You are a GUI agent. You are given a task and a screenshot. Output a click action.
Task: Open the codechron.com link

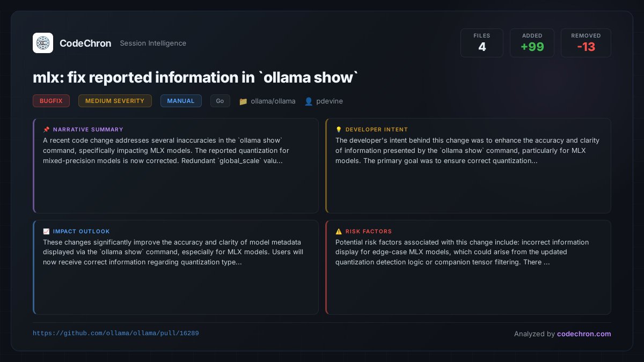pyautogui.click(x=584, y=334)
